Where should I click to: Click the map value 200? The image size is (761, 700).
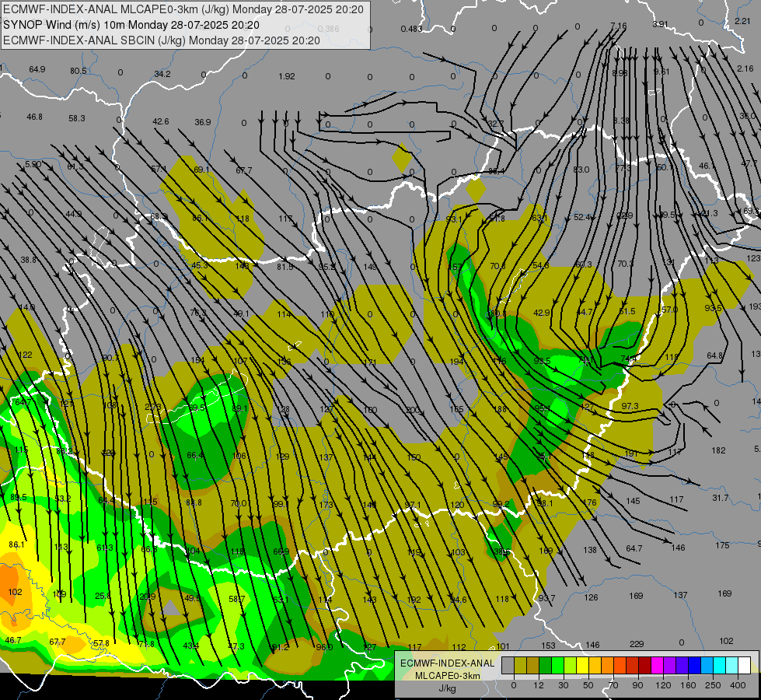click(413, 410)
